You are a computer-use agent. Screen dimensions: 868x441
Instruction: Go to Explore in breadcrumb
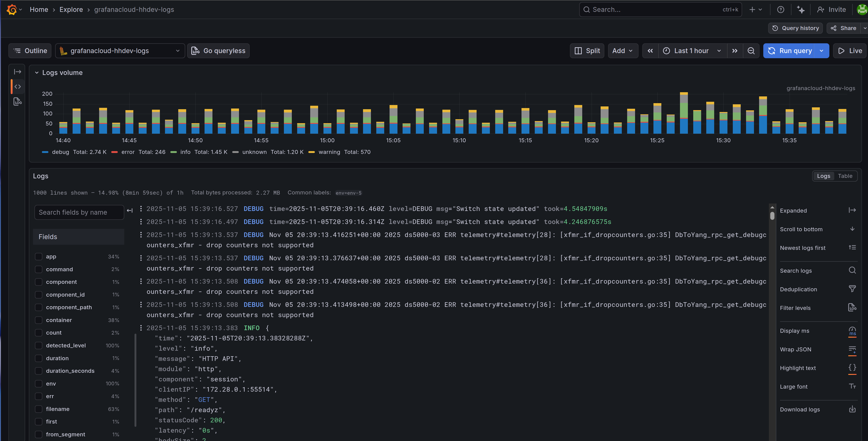coord(71,10)
